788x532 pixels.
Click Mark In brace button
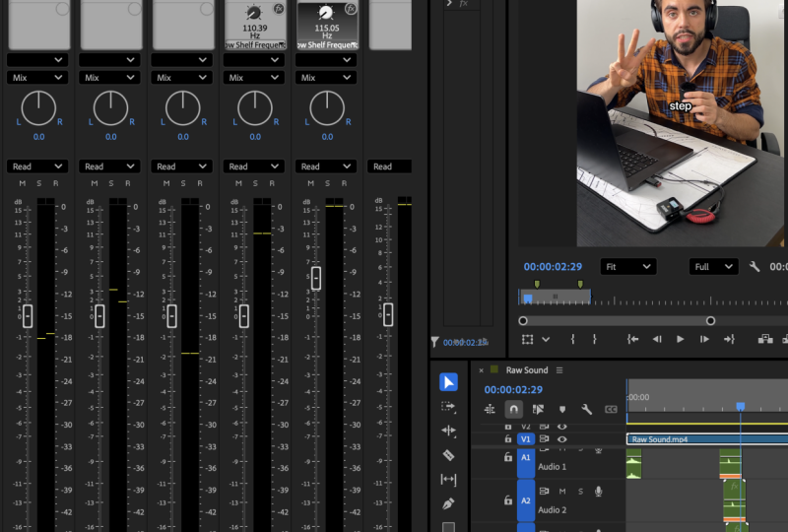point(572,340)
